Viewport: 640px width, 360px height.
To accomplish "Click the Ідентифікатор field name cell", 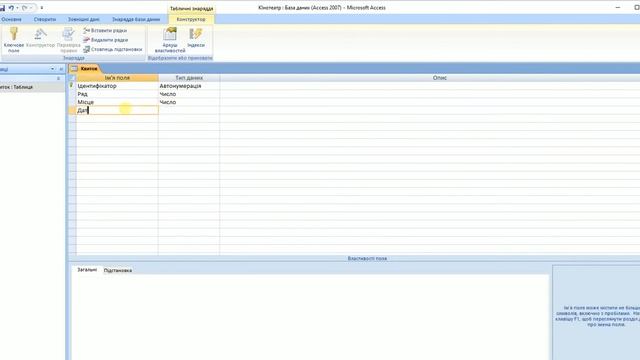I will (x=117, y=86).
